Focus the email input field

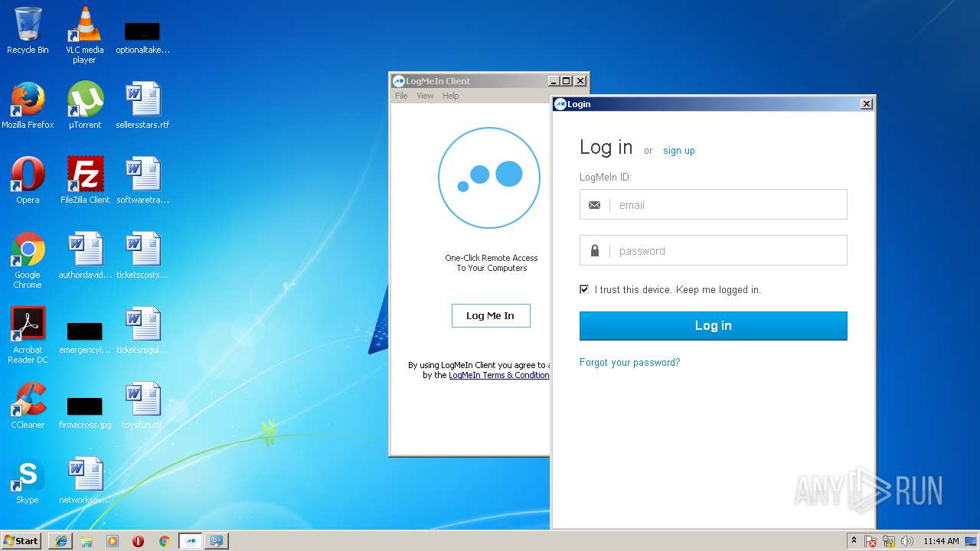point(714,204)
